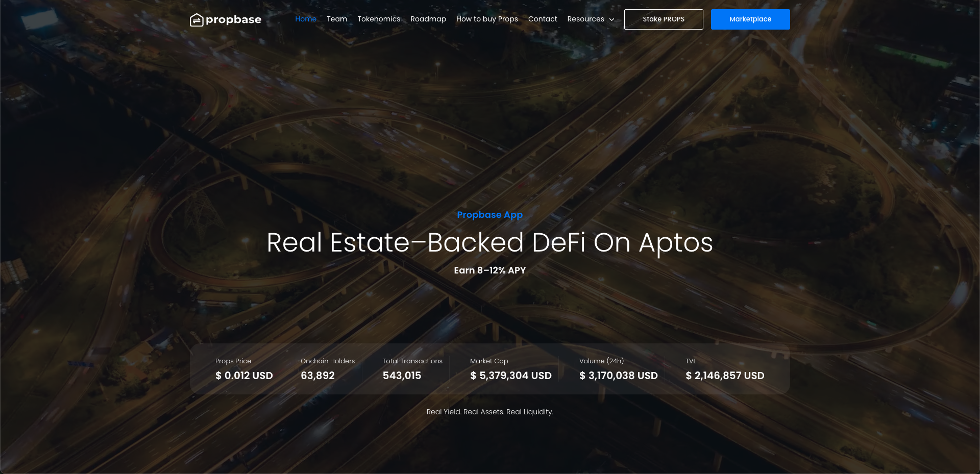The width and height of the screenshot is (980, 474).
Task: Click the 'Earn 8–12% APY' text
Action: point(490,270)
